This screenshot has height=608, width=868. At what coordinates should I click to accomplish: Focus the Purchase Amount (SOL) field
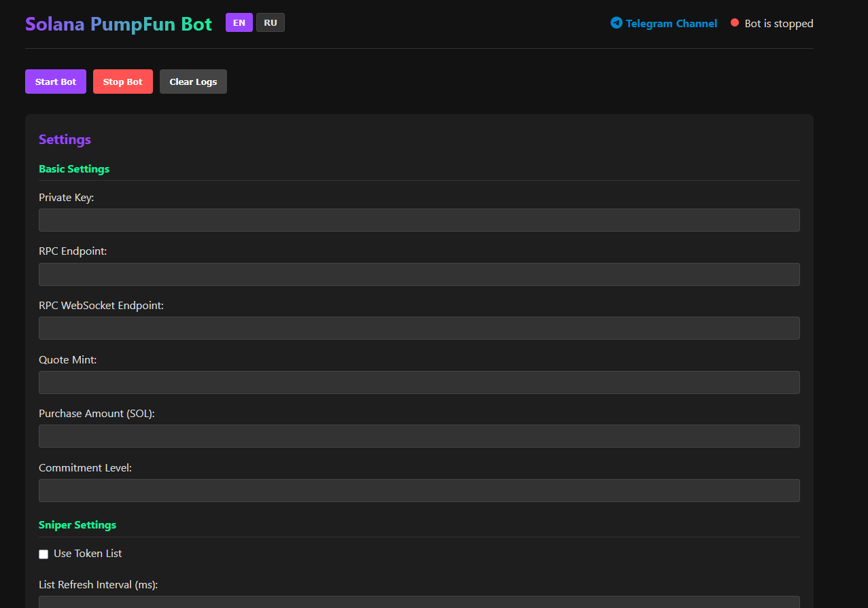pyautogui.click(x=419, y=436)
